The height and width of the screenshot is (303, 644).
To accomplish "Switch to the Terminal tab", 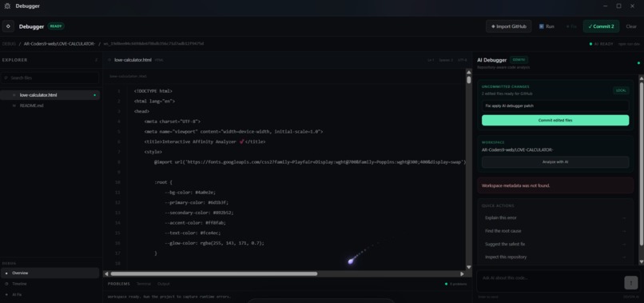I will tap(144, 284).
